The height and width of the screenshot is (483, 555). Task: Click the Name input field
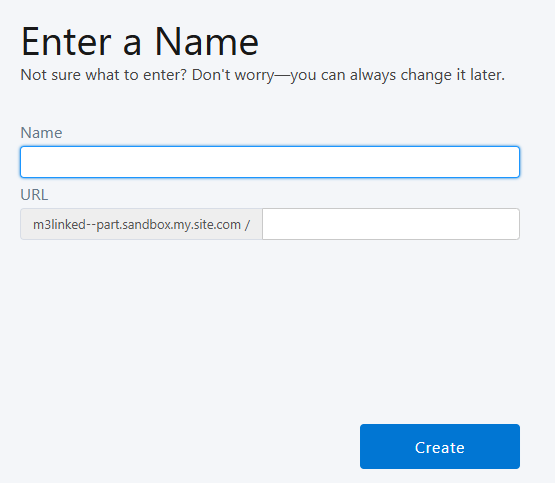pos(270,162)
